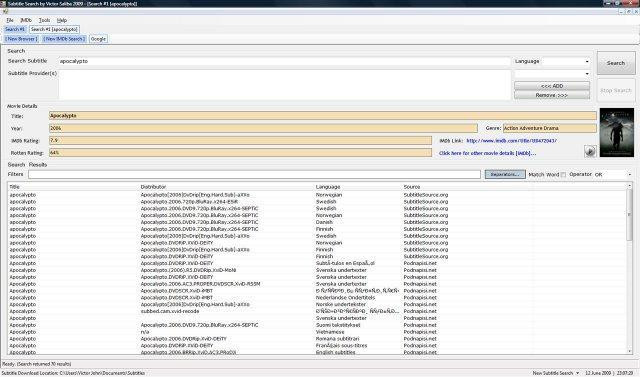Click the Year field showing 2006
The image size is (640, 377).
coord(263,128)
